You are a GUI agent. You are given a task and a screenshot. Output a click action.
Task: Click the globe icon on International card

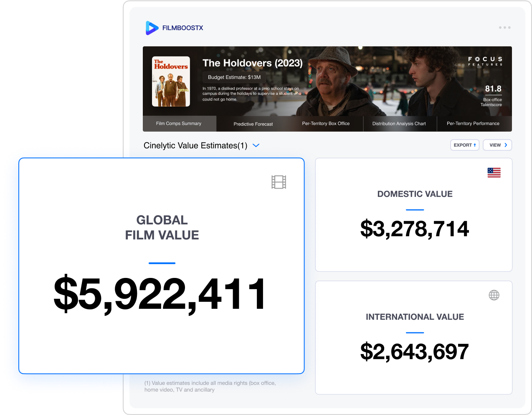(x=494, y=295)
